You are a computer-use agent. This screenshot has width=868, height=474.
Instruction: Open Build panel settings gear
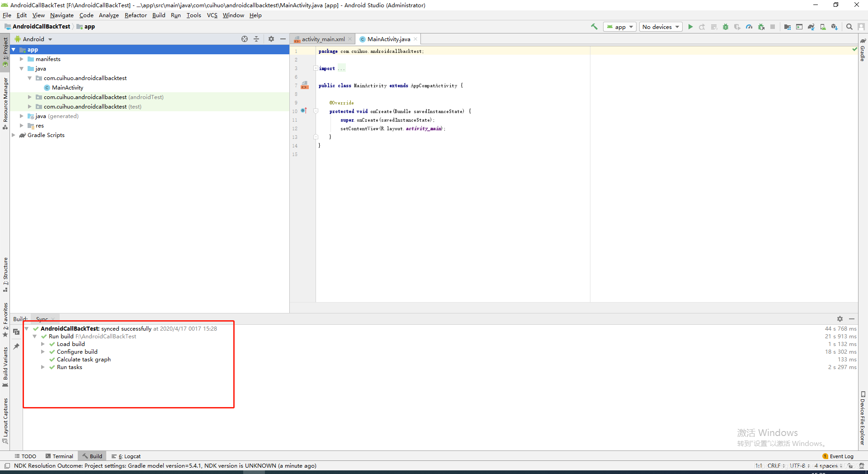click(x=840, y=319)
